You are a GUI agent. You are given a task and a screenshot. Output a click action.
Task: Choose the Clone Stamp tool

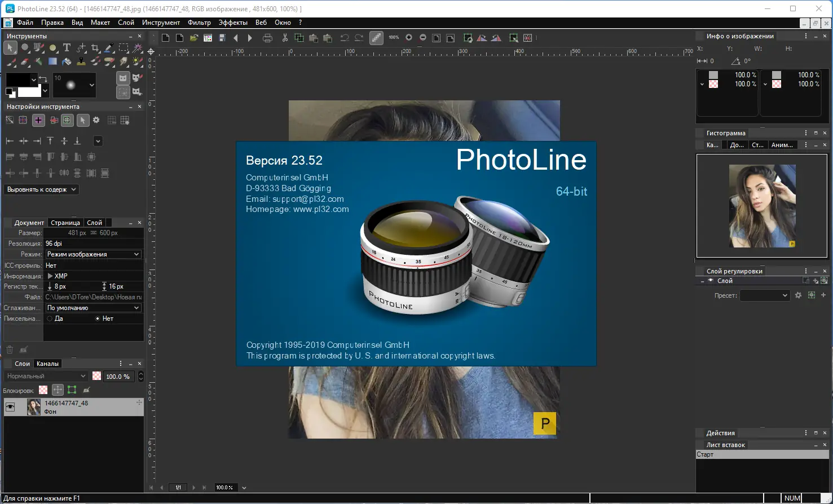[x=81, y=61]
